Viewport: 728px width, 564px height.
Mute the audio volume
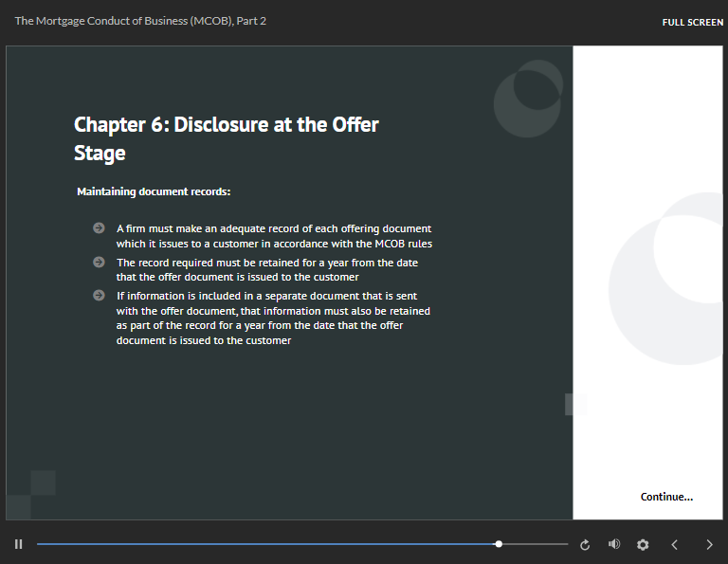(614, 544)
